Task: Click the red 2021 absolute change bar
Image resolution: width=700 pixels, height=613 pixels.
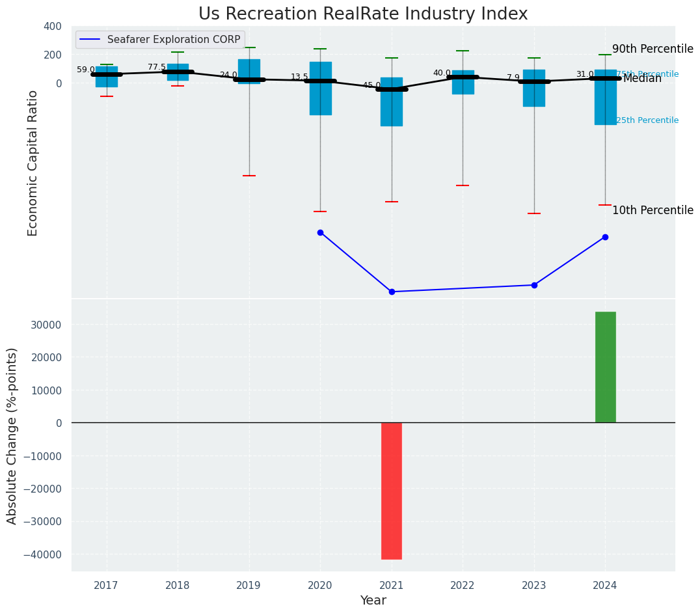Action: point(391,491)
